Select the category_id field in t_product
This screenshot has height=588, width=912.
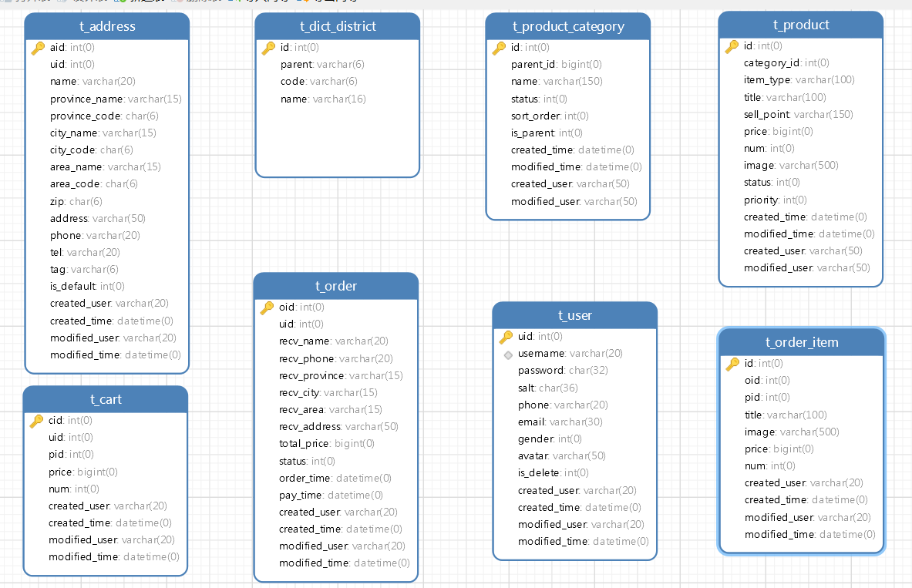786,63
